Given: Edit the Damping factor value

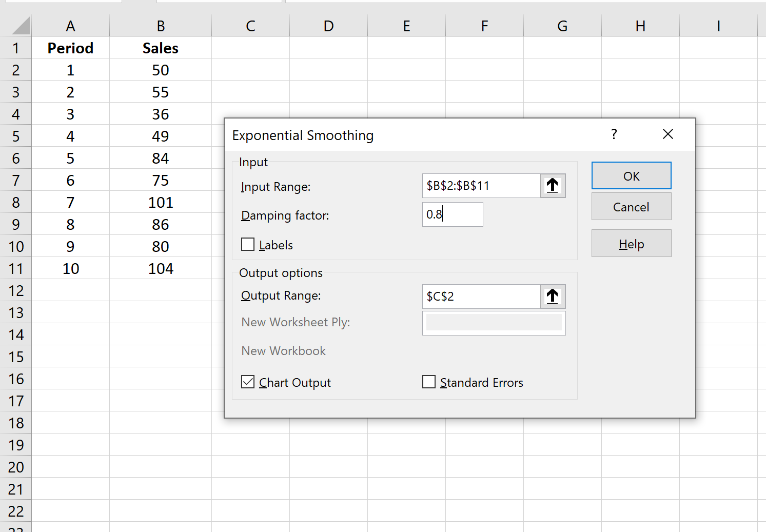Looking at the screenshot, I should click(x=452, y=214).
